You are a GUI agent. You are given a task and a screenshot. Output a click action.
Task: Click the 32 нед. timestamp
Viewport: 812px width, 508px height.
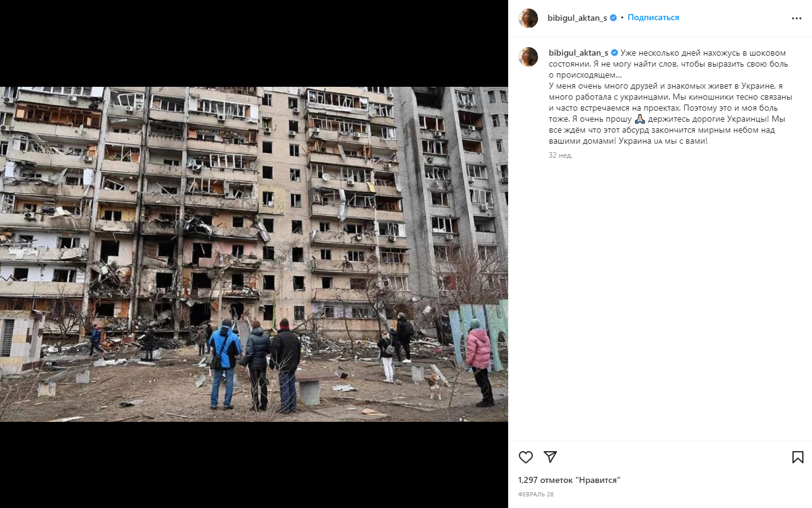click(561, 155)
